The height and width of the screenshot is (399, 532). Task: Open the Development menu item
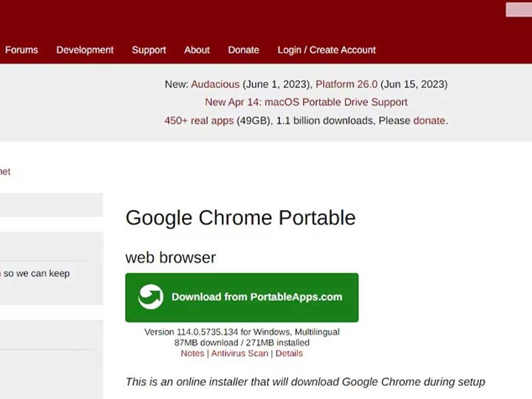[x=85, y=50]
